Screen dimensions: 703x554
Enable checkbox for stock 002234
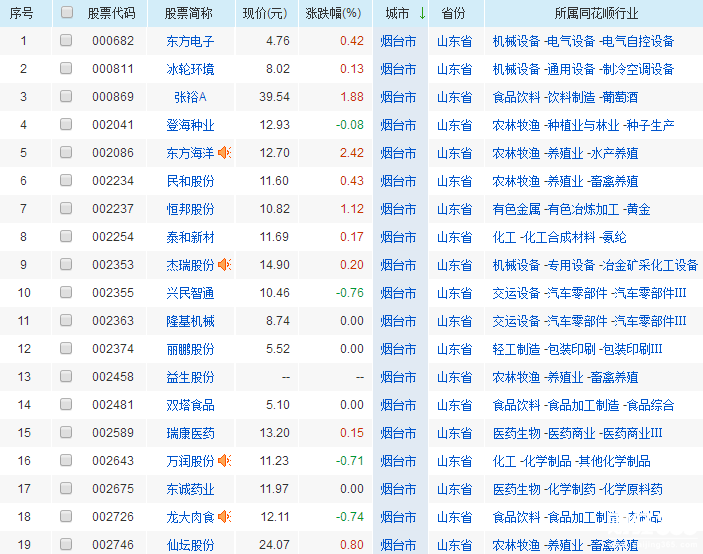pyautogui.click(x=66, y=180)
